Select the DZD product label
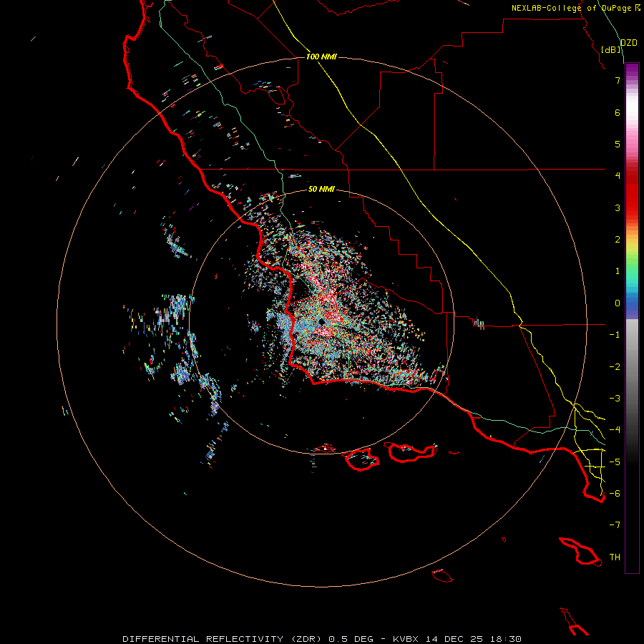 coord(629,43)
